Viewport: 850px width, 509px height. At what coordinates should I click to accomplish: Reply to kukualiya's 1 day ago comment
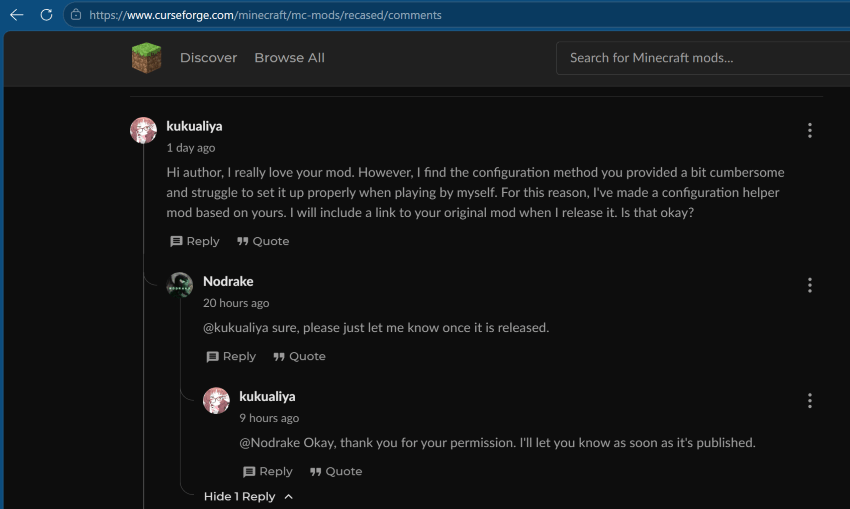[x=195, y=241]
